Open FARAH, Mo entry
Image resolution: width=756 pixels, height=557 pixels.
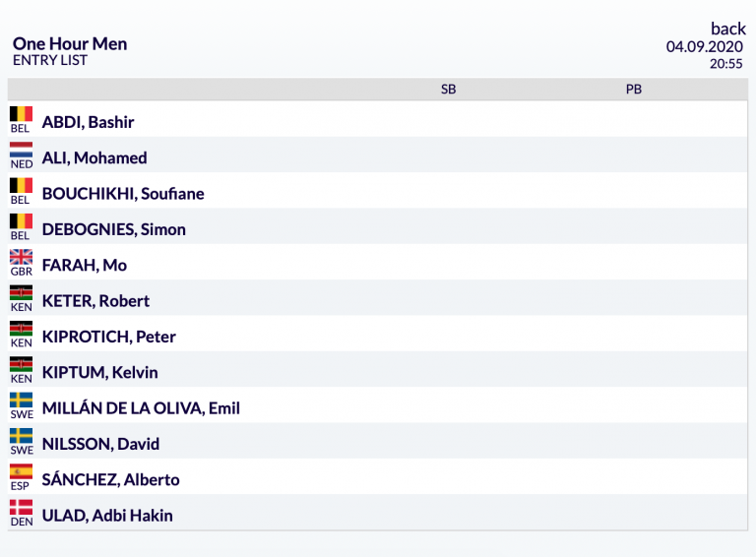(84, 265)
